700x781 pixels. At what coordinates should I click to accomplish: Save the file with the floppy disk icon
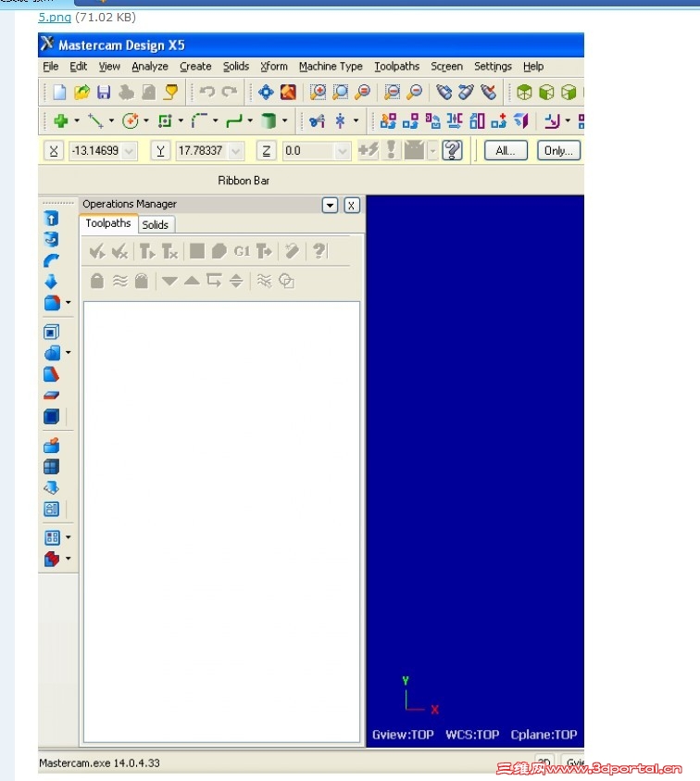pyautogui.click(x=104, y=92)
